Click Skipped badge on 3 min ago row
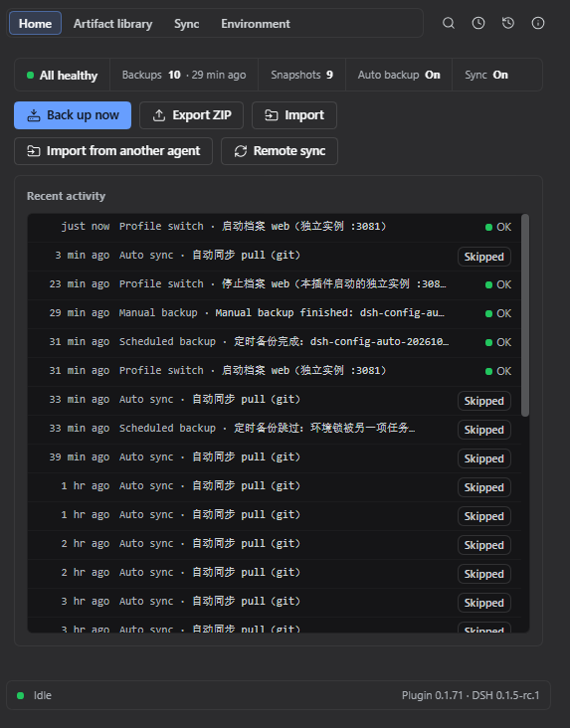 [484, 257]
